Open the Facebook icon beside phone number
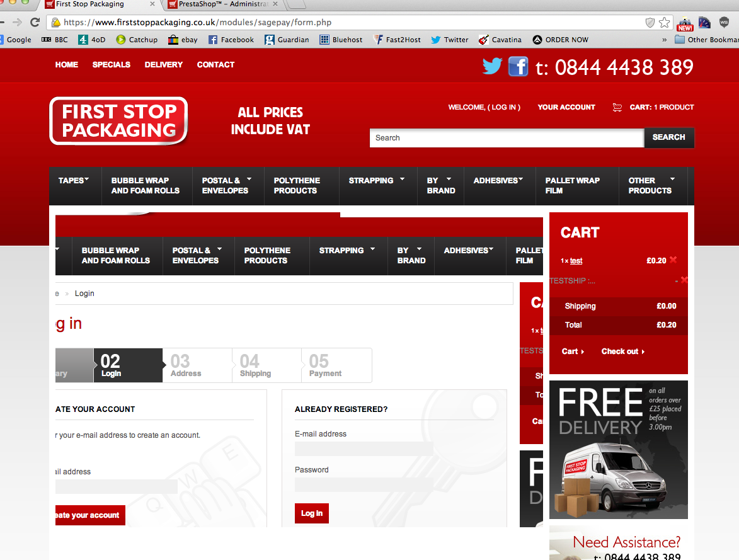 [x=518, y=66]
